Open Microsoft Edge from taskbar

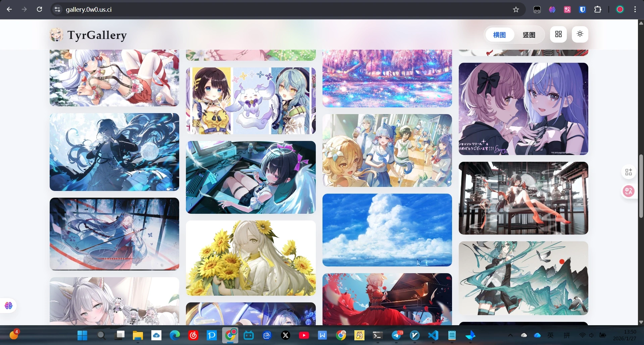point(175,335)
